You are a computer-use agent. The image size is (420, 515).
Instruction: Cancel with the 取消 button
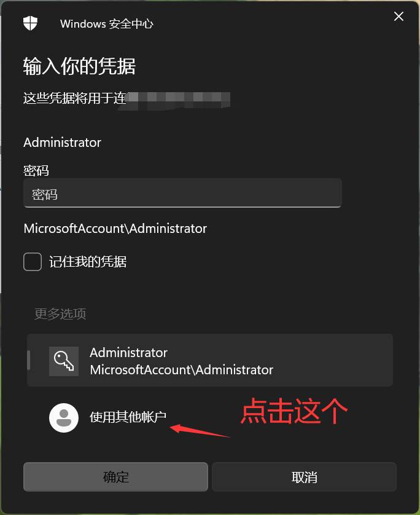click(304, 477)
